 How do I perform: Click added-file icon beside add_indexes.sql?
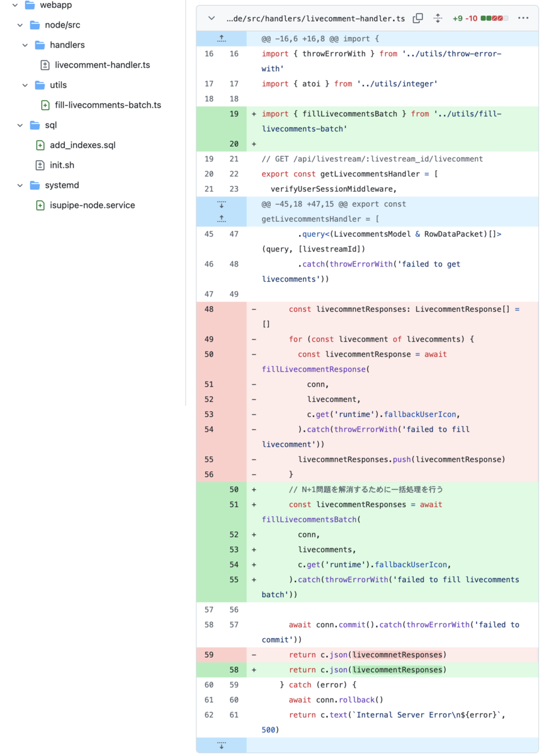(40, 146)
